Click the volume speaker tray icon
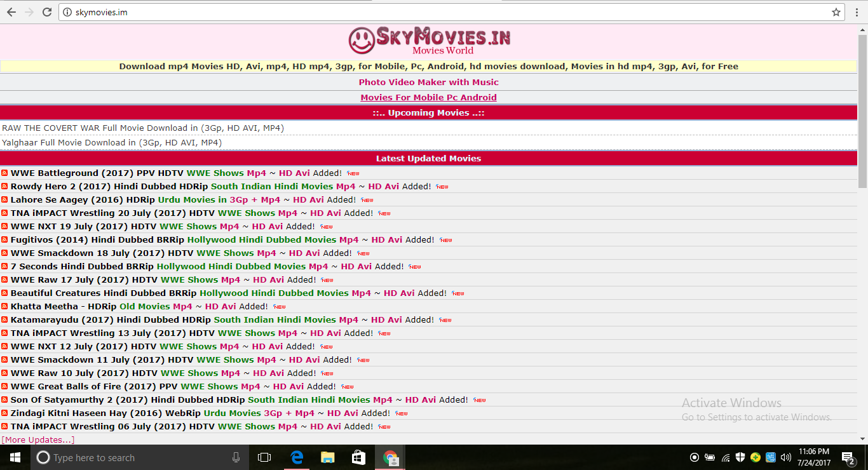The width and height of the screenshot is (868, 470). pos(786,457)
